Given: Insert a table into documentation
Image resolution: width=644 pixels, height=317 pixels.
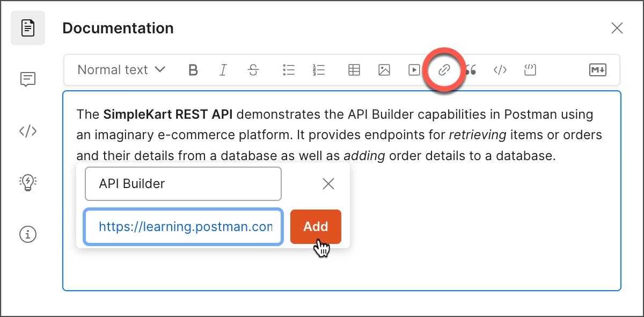Looking at the screenshot, I should [x=354, y=70].
